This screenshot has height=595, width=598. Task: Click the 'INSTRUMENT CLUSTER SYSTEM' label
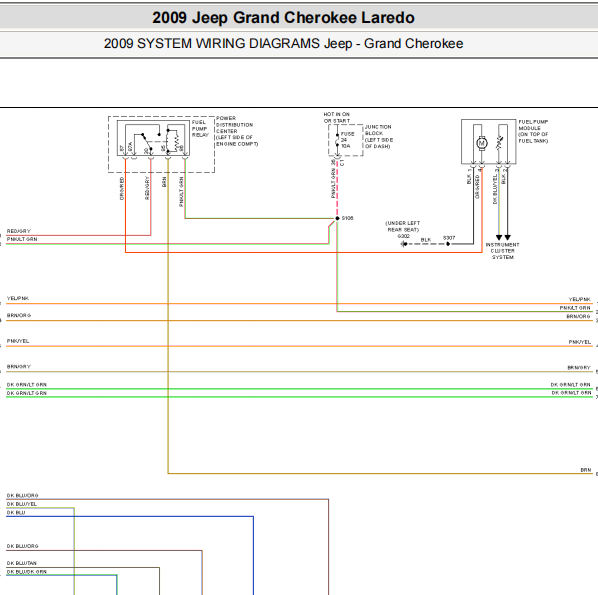point(502,251)
